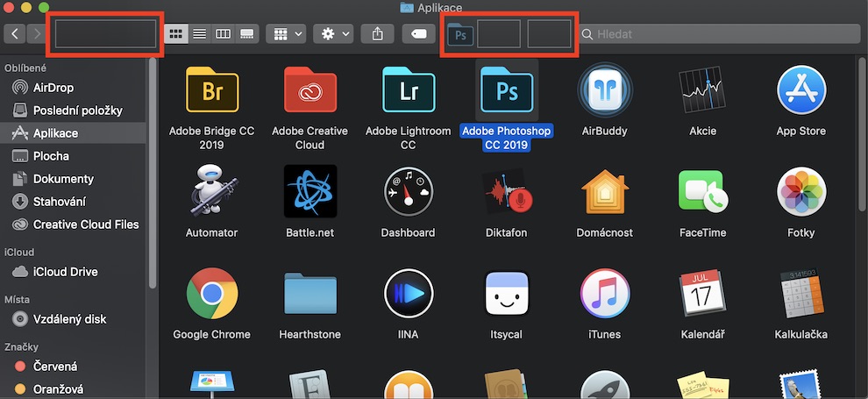Select the Fotky photos app
The width and height of the screenshot is (868, 399).
pyautogui.click(x=801, y=191)
